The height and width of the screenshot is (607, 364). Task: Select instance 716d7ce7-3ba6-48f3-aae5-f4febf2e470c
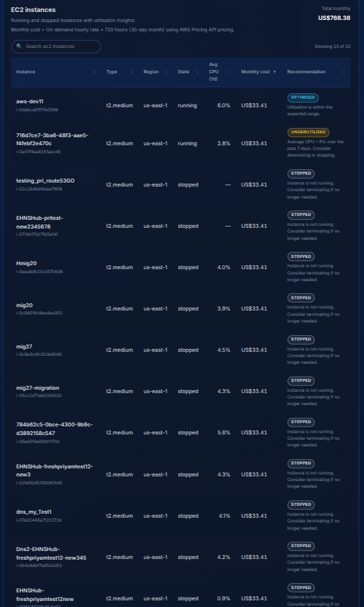pos(52,139)
